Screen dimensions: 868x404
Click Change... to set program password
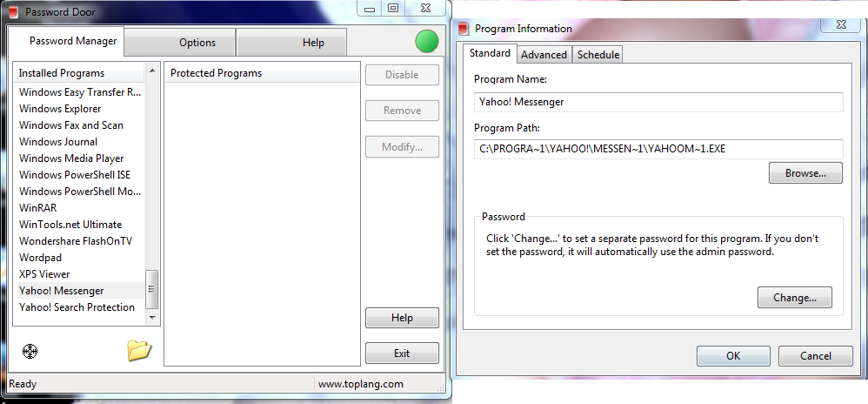pos(794,297)
